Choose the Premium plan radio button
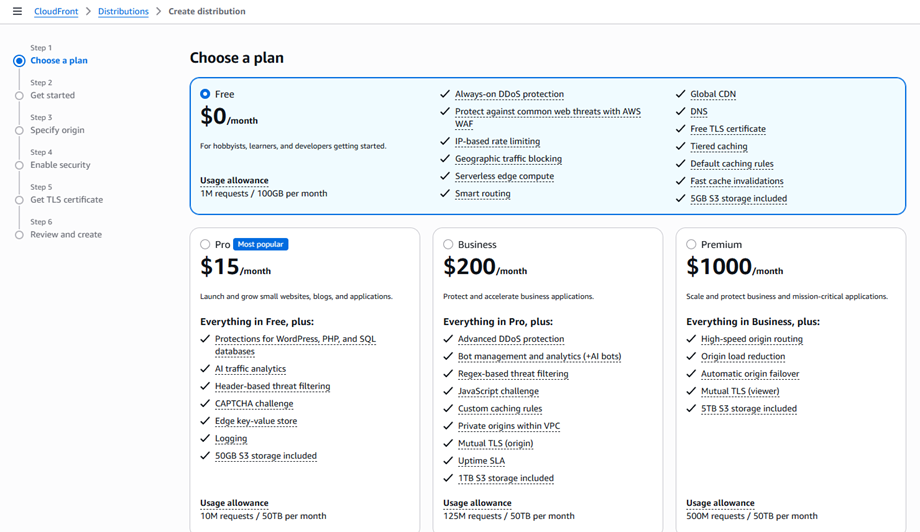Screen dimensions: 920x532 pos(691,244)
